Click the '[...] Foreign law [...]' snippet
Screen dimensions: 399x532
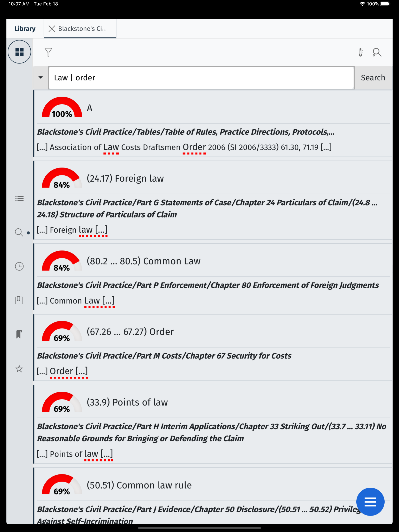click(72, 230)
